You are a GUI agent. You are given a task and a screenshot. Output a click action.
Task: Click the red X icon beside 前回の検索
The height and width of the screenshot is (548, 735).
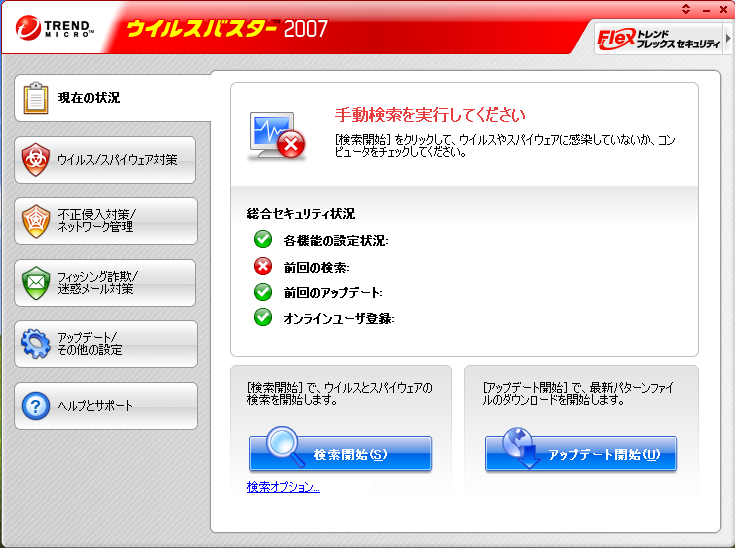263,266
